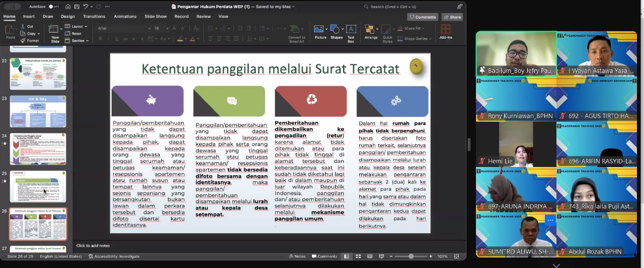The image size is (644, 268).
Task: Switch to Slide Sorter view
Action: (x=358, y=256)
